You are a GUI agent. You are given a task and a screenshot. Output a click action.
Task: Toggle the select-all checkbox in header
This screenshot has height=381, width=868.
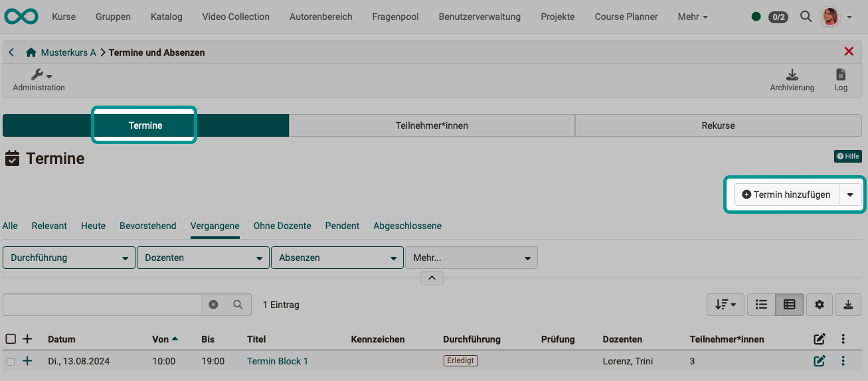tap(11, 339)
